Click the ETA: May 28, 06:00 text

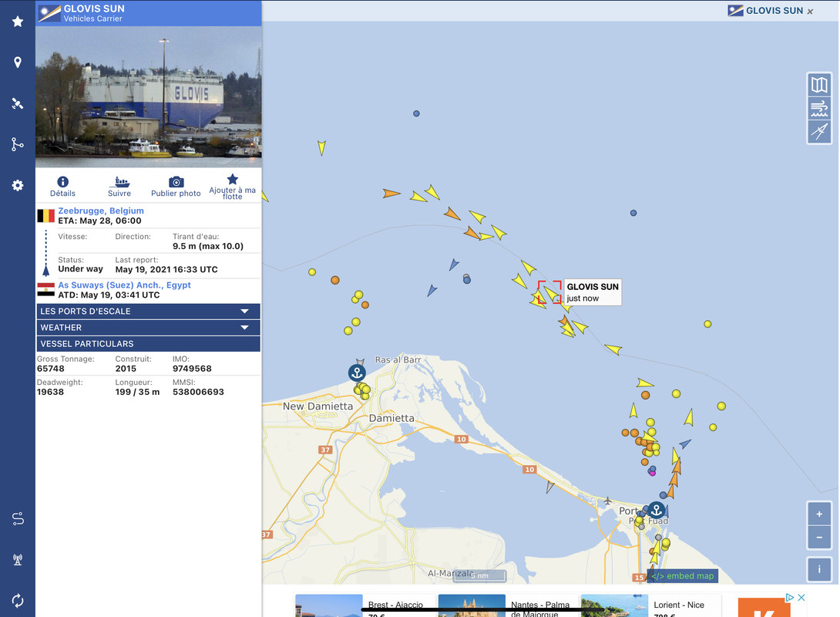point(99,221)
